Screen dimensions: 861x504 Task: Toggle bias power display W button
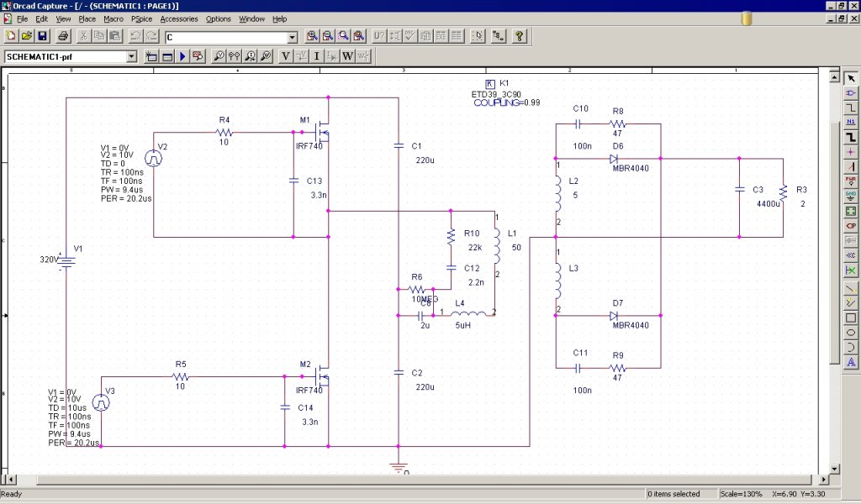click(347, 56)
